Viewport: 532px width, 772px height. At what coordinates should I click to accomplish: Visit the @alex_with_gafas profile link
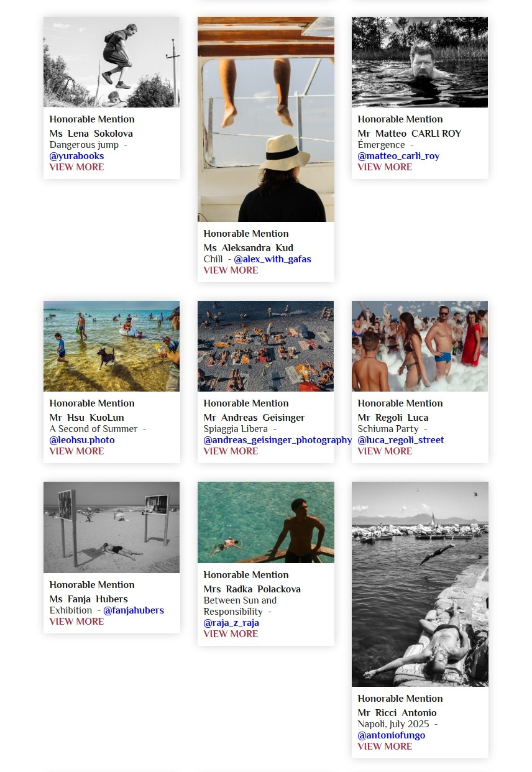tap(272, 259)
